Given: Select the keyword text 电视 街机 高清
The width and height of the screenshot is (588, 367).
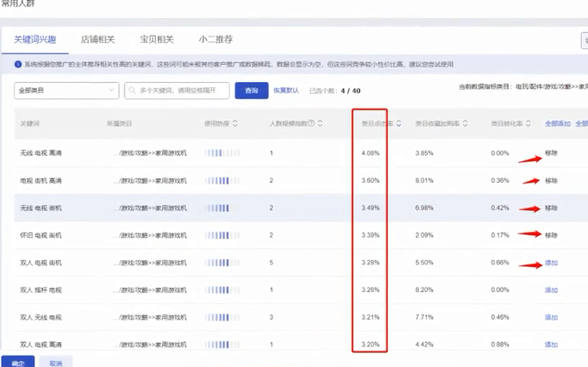Looking at the screenshot, I should click(41, 181).
